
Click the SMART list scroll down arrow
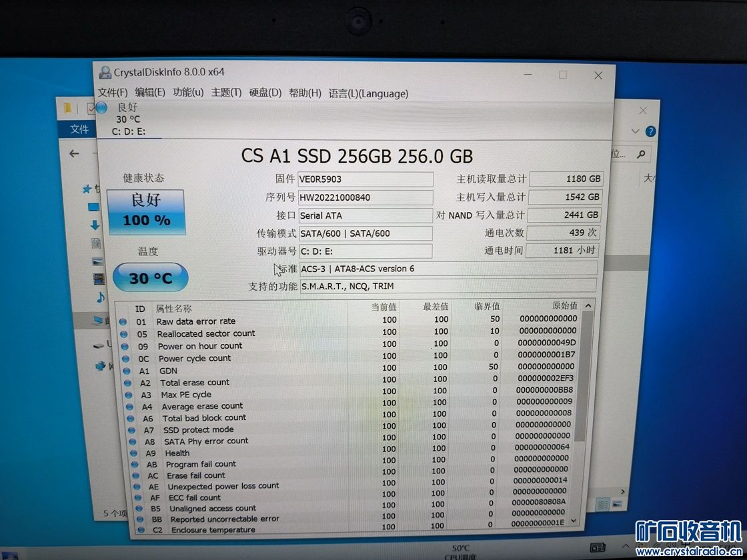[x=574, y=521]
